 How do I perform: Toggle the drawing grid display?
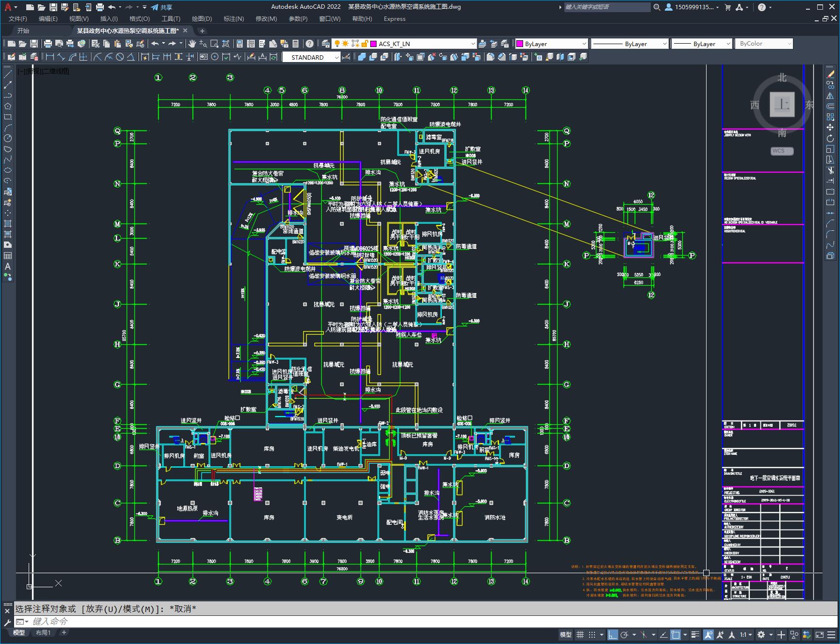(580, 634)
